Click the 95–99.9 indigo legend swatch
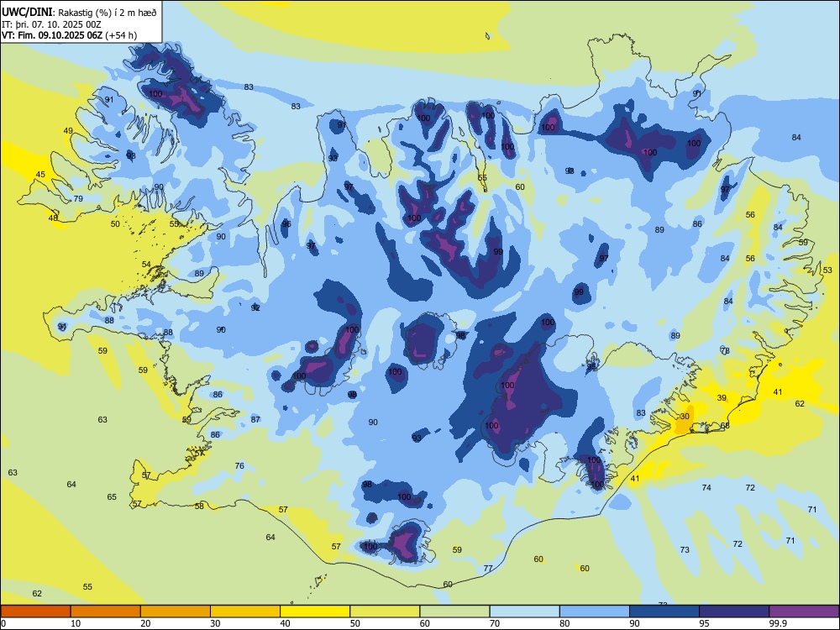 tap(734, 612)
